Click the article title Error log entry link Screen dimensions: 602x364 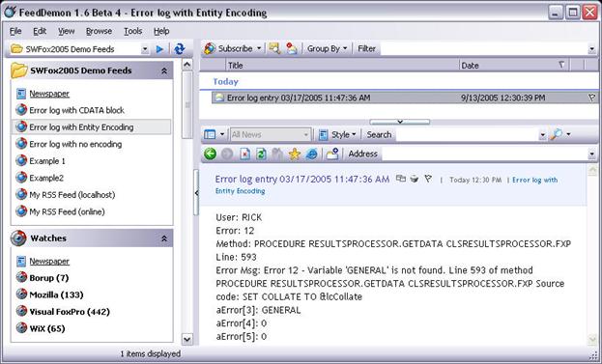tap(302, 180)
